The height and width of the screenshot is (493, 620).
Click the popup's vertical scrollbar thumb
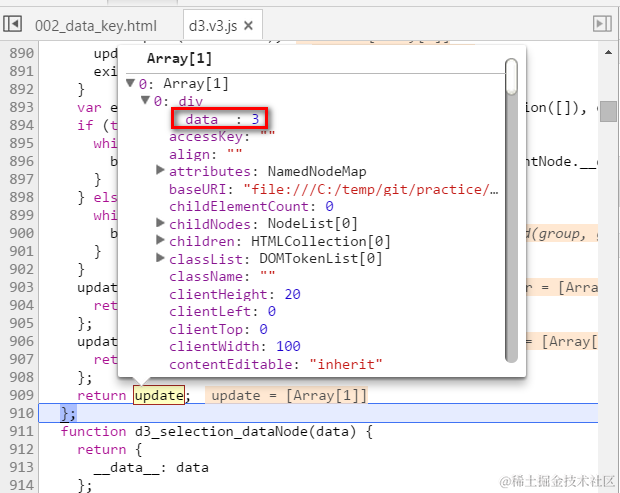click(512, 76)
